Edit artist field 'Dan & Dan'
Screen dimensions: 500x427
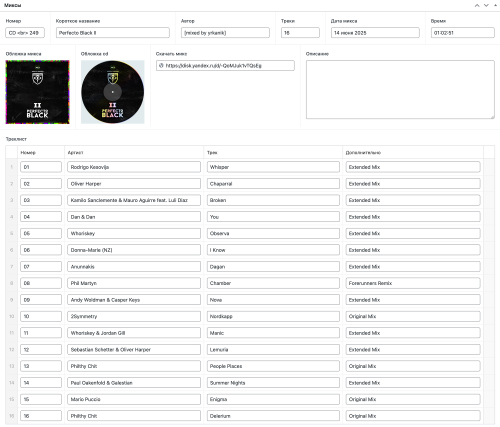[134, 217]
